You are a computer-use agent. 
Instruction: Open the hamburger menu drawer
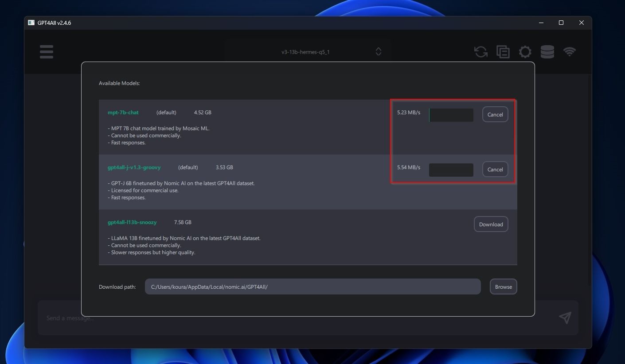tap(47, 52)
